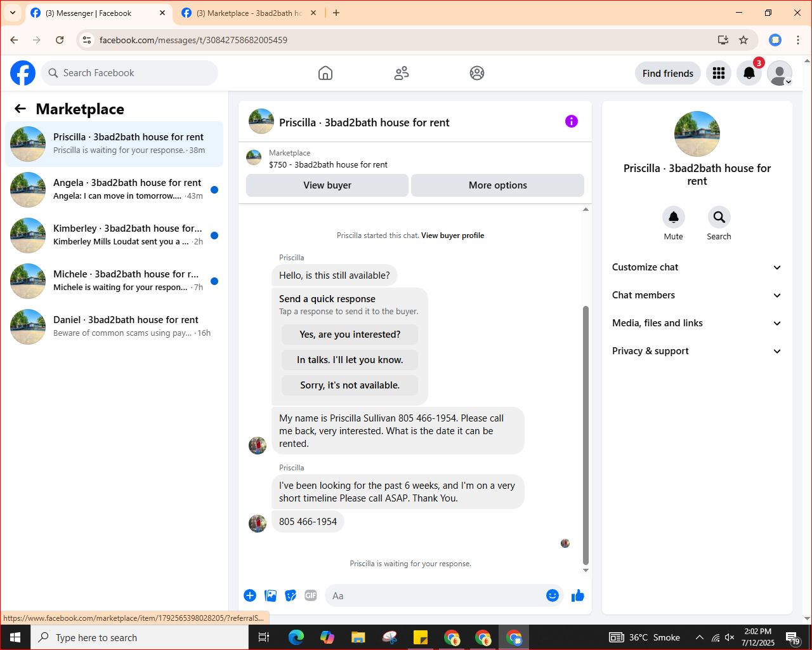Open the notifications bell in the top bar
The width and height of the screenshot is (812, 650).
point(749,73)
